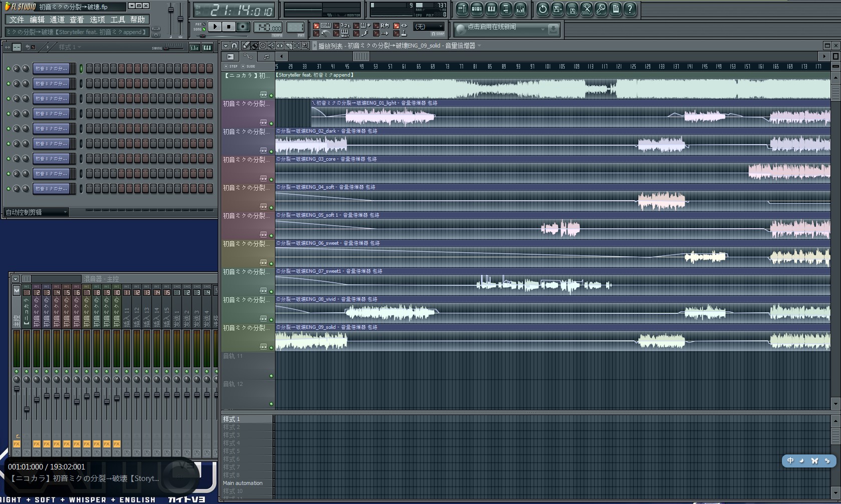This screenshot has height=504, width=841.
Task: Open the playlist view from top toolbar
Action: coord(462,9)
